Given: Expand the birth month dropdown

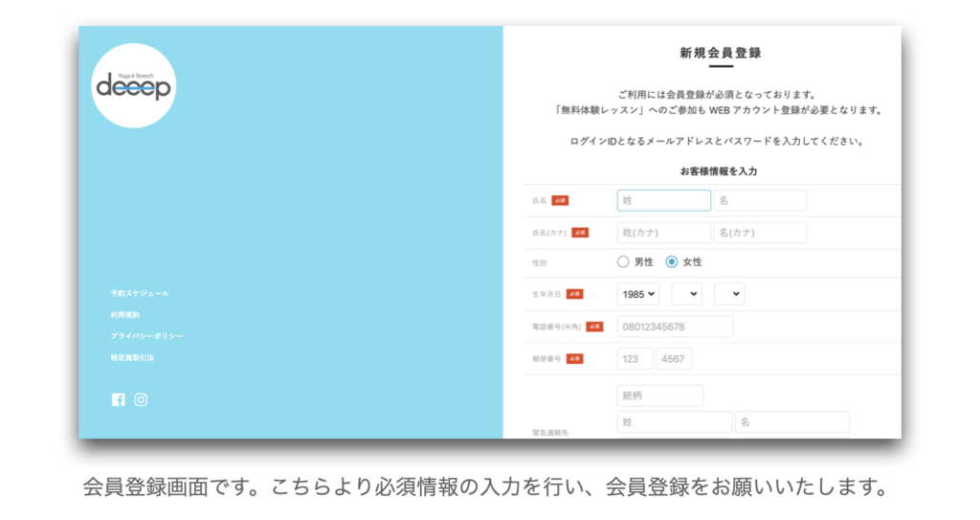Looking at the screenshot, I should point(686,294).
